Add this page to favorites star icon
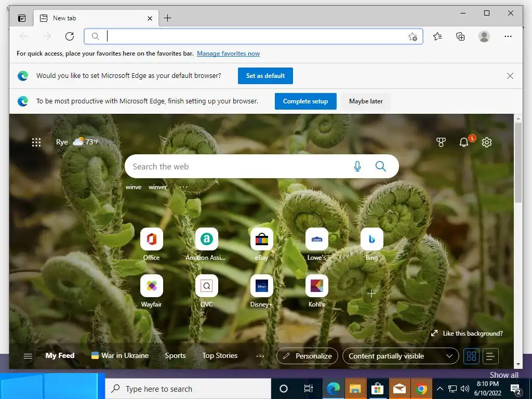532x399 pixels. point(413,36)
